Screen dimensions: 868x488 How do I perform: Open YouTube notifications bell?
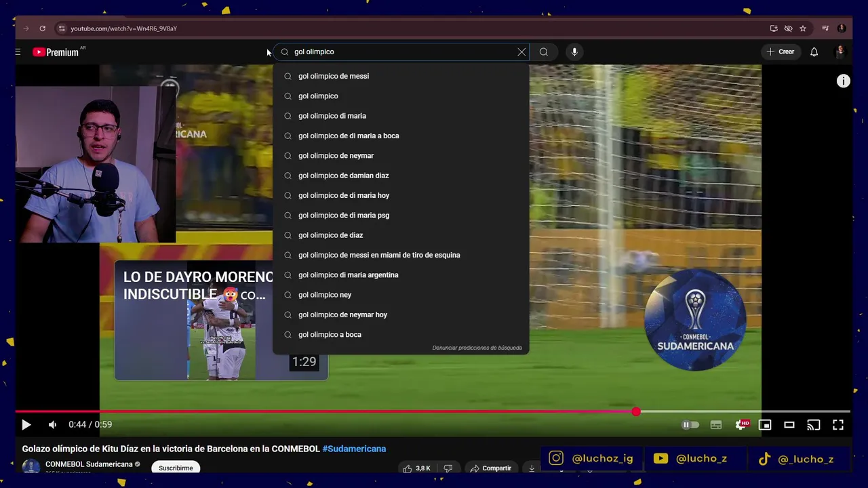[x=814, y=52]
